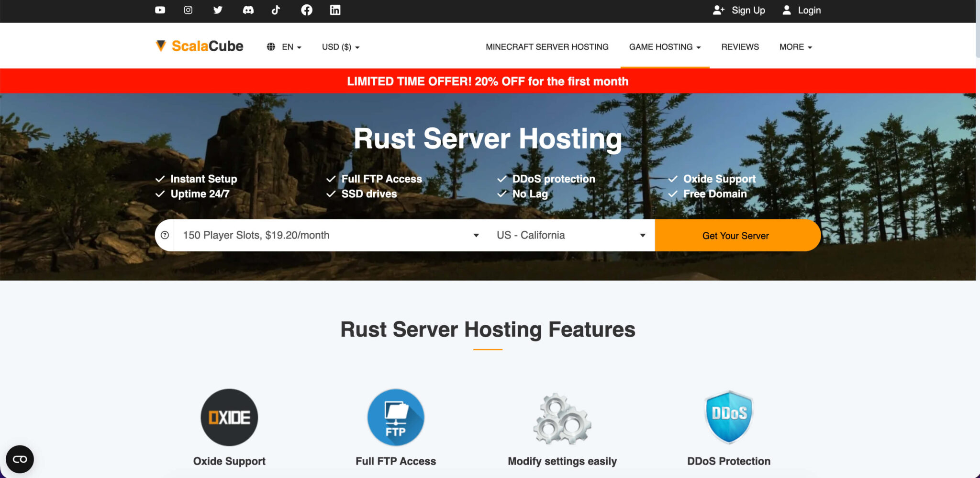980x478 pixels.
Task: Click the Login person icon
Action: coord(787,10)
